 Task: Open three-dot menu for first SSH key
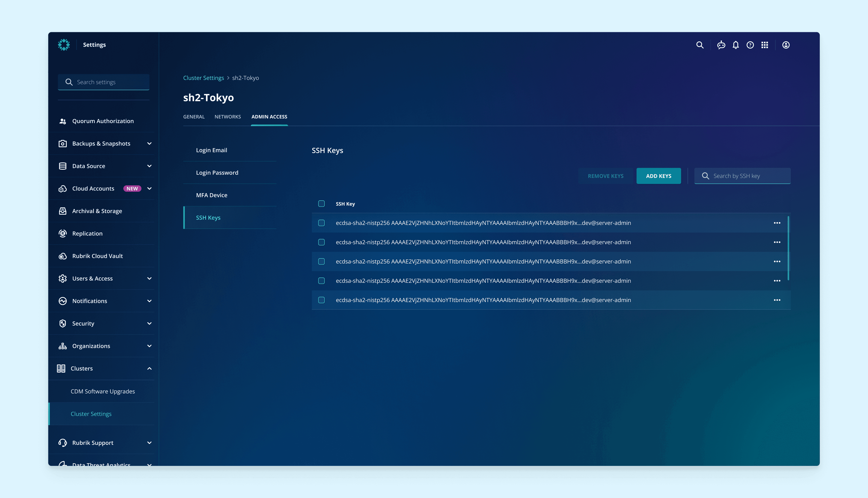pyautogui.click(x=777, y=223)
